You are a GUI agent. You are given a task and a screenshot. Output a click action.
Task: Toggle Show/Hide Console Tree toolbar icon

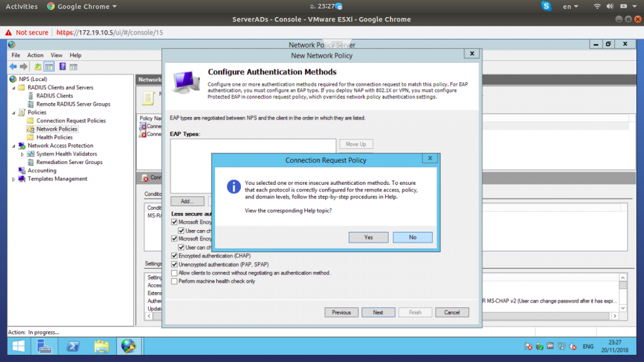(x=49, y=67)
